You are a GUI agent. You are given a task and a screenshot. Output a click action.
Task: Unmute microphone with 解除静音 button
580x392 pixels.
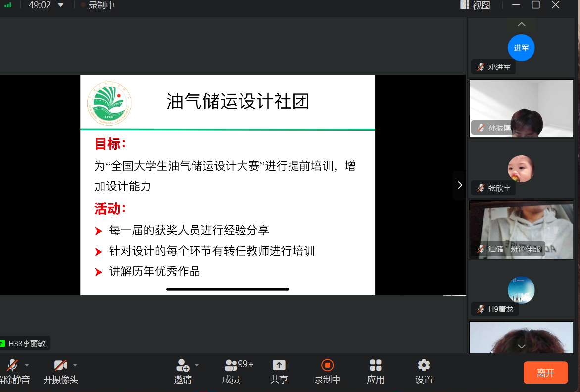pos(12,366)
